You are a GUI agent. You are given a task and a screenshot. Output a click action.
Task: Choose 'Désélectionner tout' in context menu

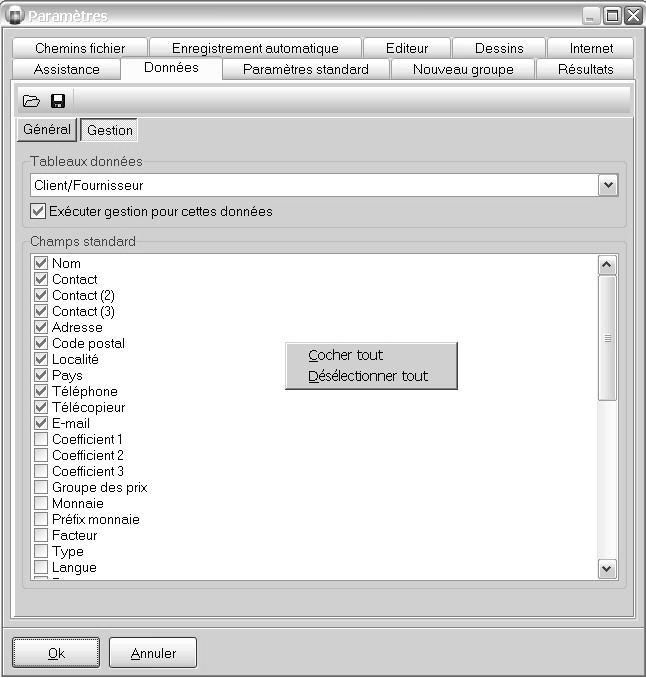tap(371, 376)
